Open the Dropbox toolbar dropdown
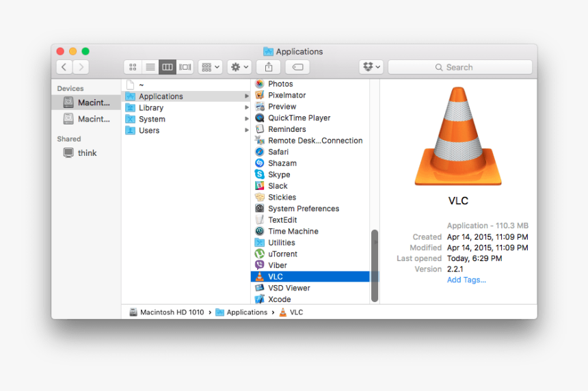 371,67
